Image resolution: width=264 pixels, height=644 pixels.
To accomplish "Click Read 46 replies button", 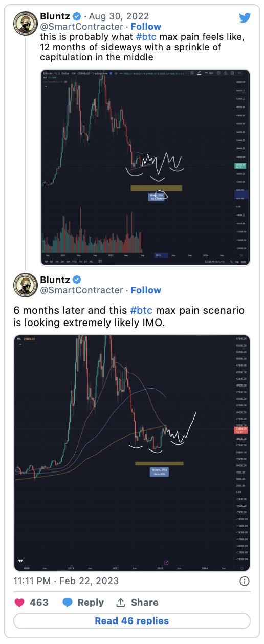I will (x=132, y=620).
